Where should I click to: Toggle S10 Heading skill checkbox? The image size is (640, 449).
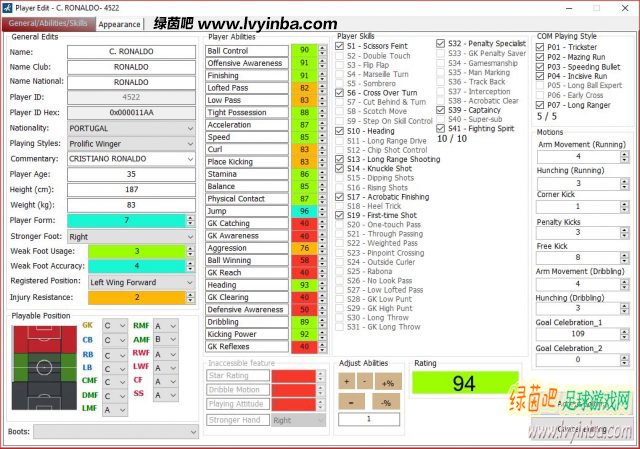pos(339,131)
